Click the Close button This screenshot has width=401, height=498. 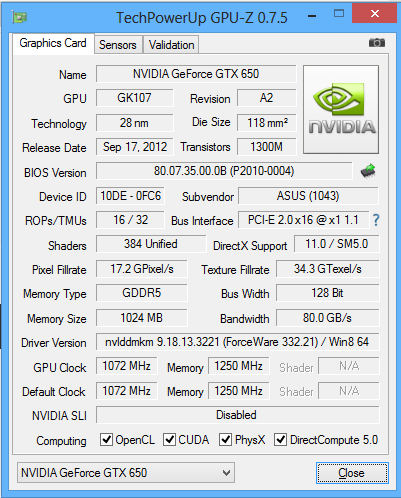click(x=352, y=473)
